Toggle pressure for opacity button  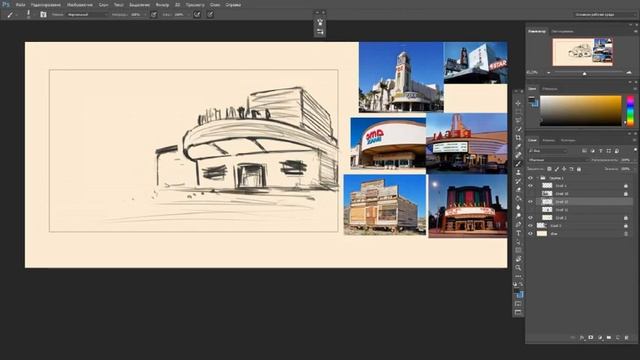[x=153, y=14]
